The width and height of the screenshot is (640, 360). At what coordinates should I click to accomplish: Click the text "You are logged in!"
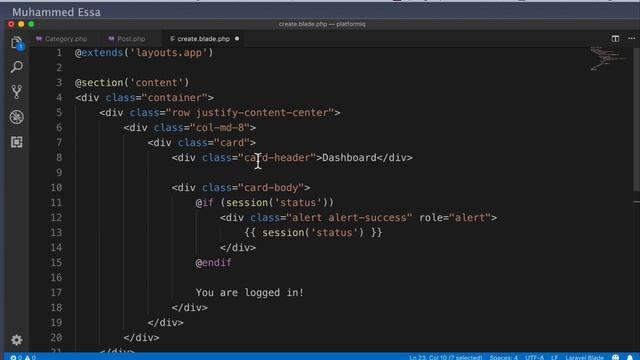[x=249, y=293]
